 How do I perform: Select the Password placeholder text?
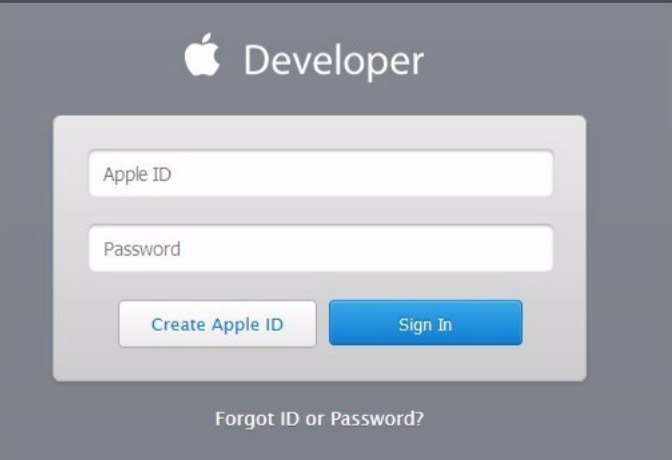(142, 249)
